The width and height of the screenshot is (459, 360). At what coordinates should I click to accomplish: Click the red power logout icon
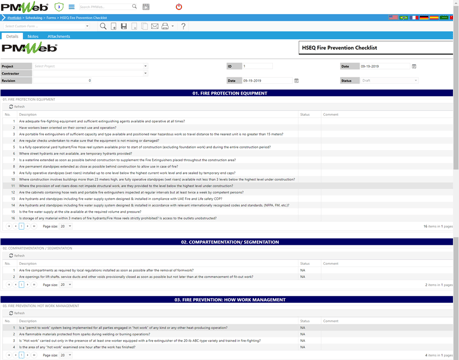pyautogui.click(x=179, y=7)
